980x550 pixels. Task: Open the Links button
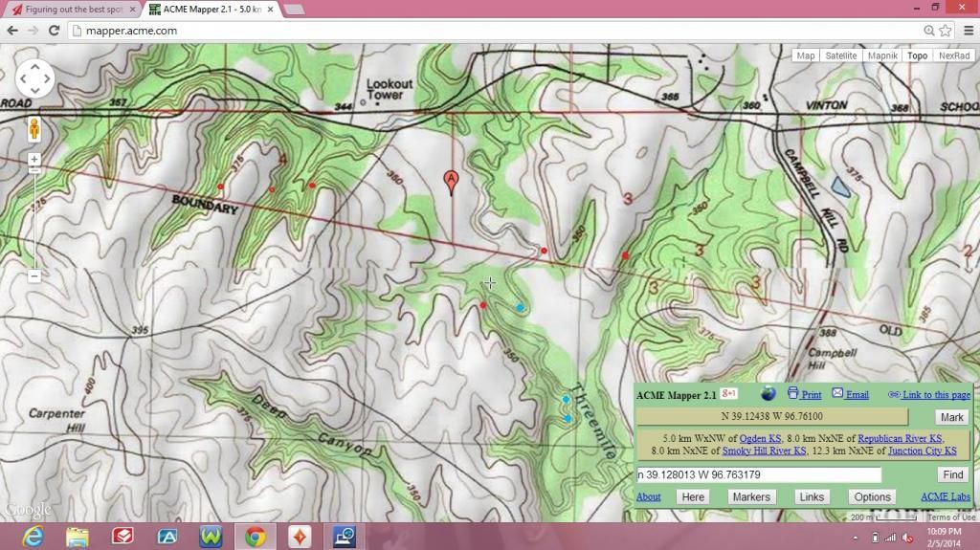point(812,496)
